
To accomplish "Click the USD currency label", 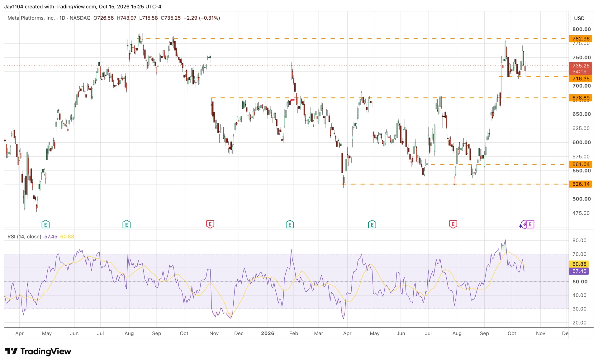I will (x=579, y=18).
